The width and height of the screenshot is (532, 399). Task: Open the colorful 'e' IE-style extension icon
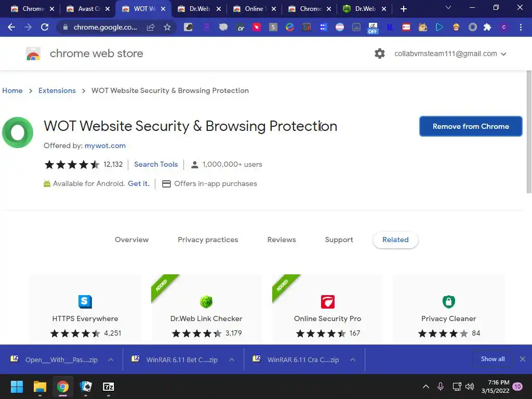point(290,27)
